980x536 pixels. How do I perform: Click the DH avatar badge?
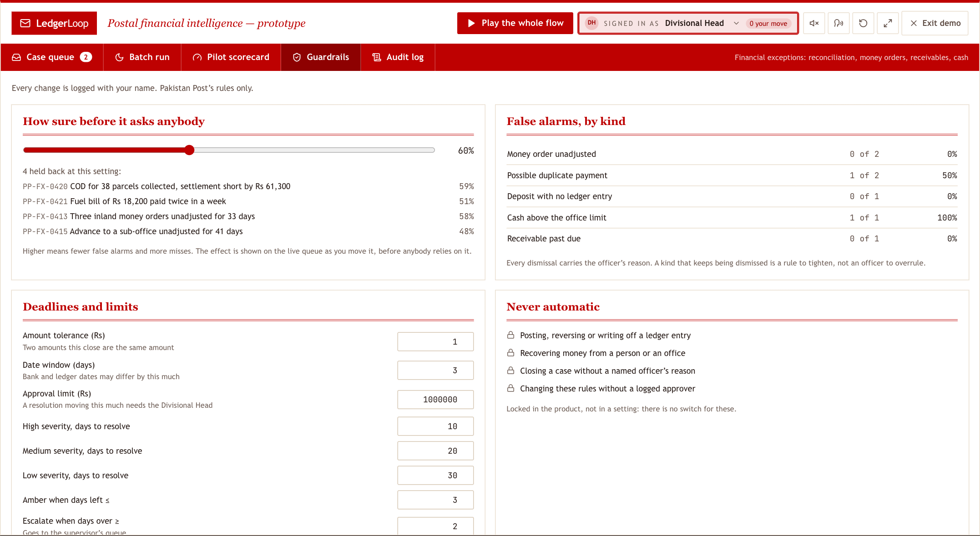click(591, 23)
